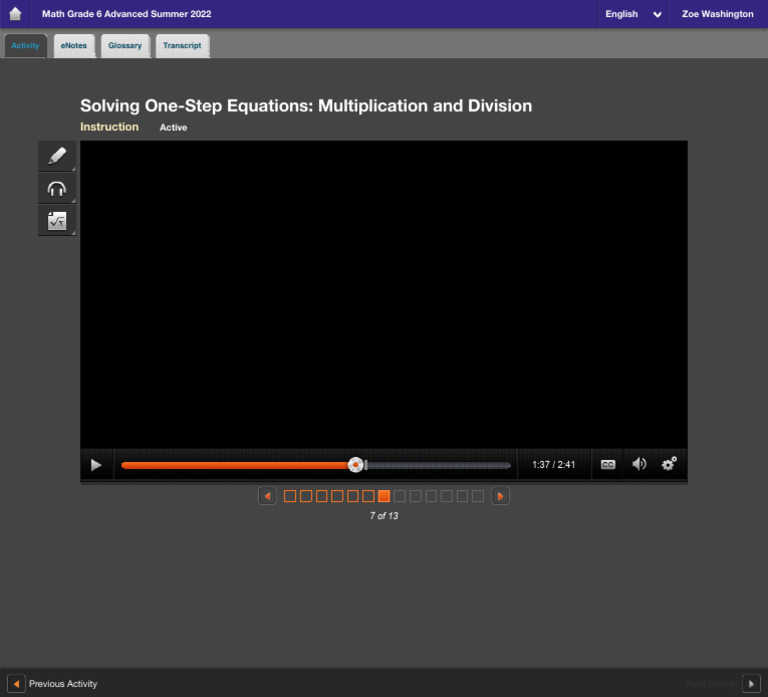Select the current frame 7 square
This screenshot has width=768, height=697.
tap(384, 496)
